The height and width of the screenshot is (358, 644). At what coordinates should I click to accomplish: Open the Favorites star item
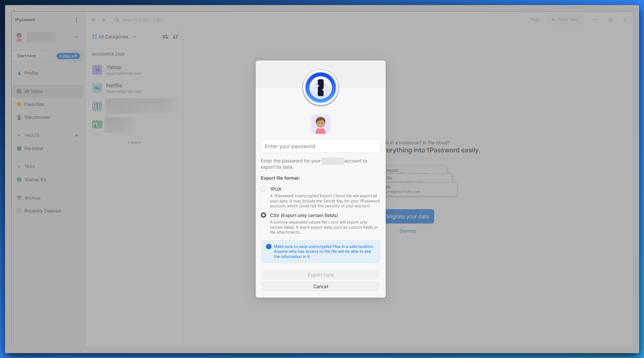pyautogui.click(x=34, y=104)
